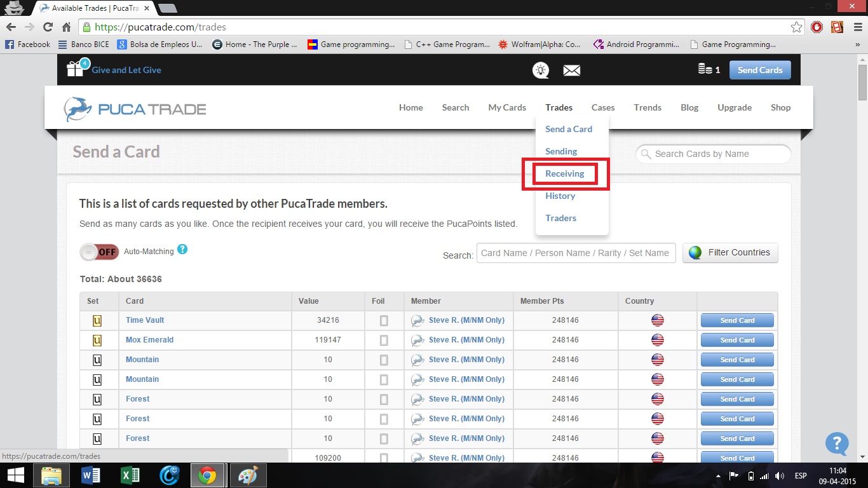Image resolution: width=868 pixels, height=488 pixels.
Task: Click the page vertical scrollbar thumb
Action: 862,82
